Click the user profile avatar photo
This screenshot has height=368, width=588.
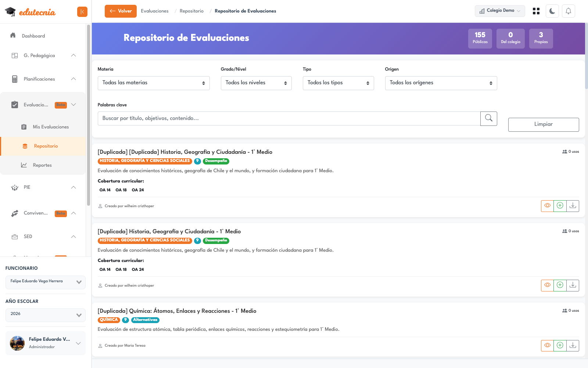17,343
